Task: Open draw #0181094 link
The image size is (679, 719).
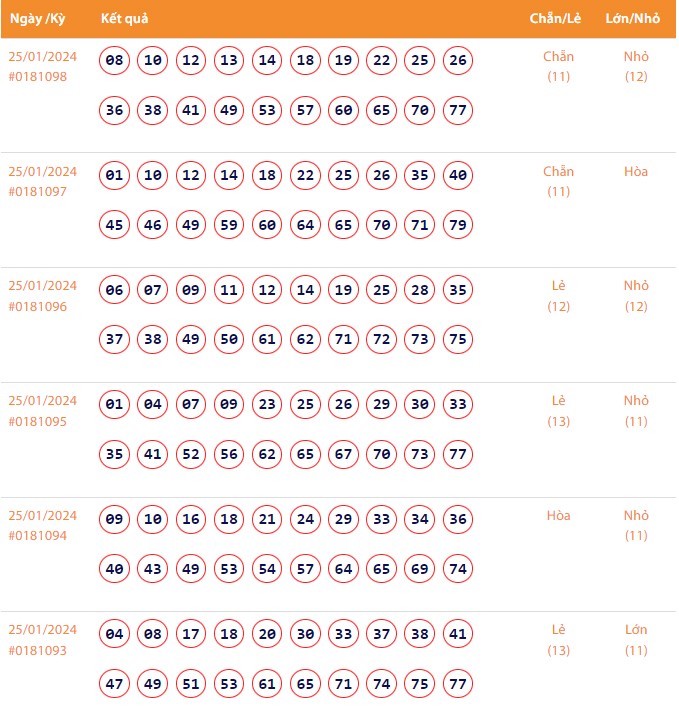Action: [x=38, y=536]
